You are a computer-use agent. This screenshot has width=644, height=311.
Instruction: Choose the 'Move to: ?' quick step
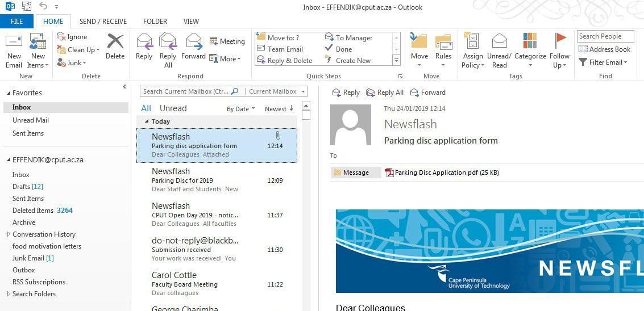click(x=278, y=38)
